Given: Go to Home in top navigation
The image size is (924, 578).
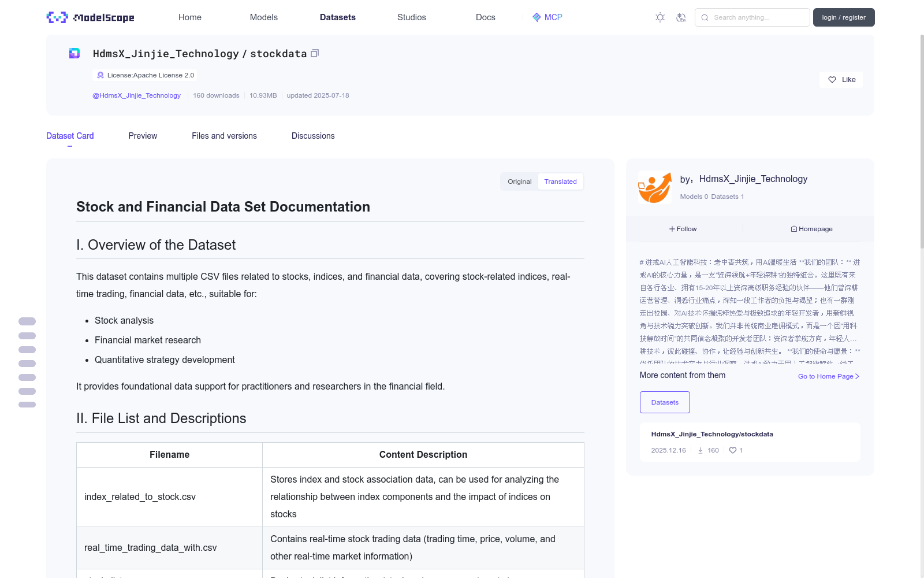Looking at the screenshot, I should [x=190, y=17].
